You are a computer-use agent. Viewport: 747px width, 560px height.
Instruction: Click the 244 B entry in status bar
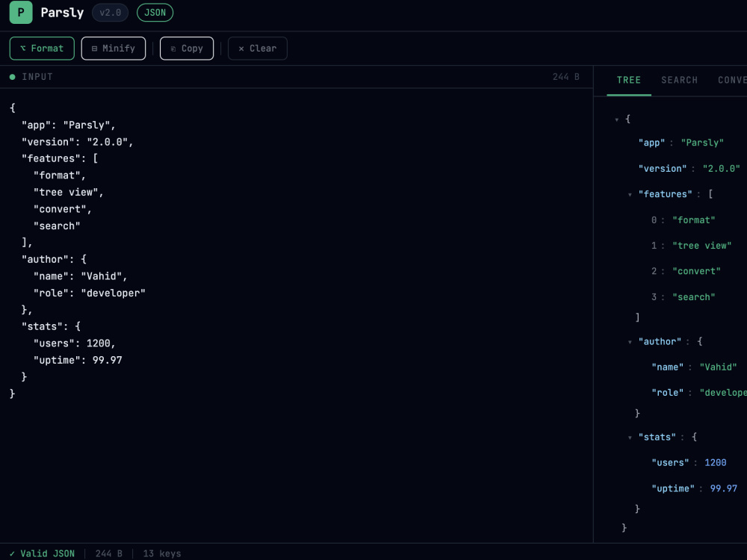108,553
